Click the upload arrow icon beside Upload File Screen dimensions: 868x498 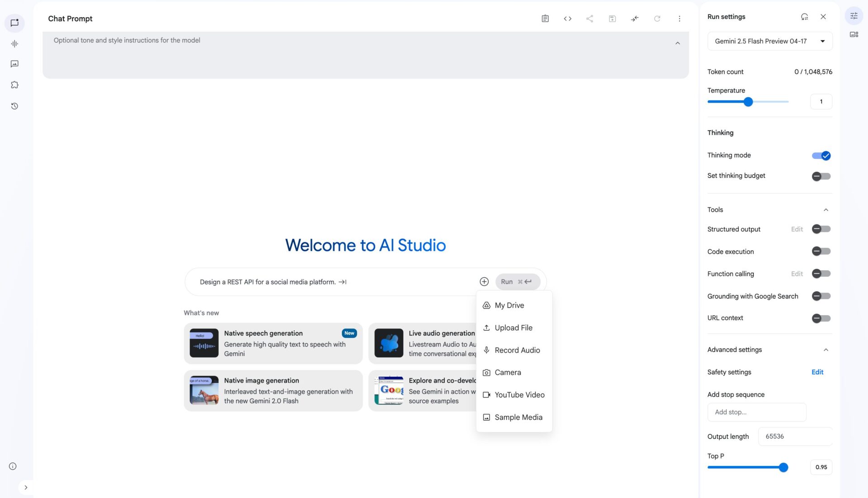tap(486, 328)
